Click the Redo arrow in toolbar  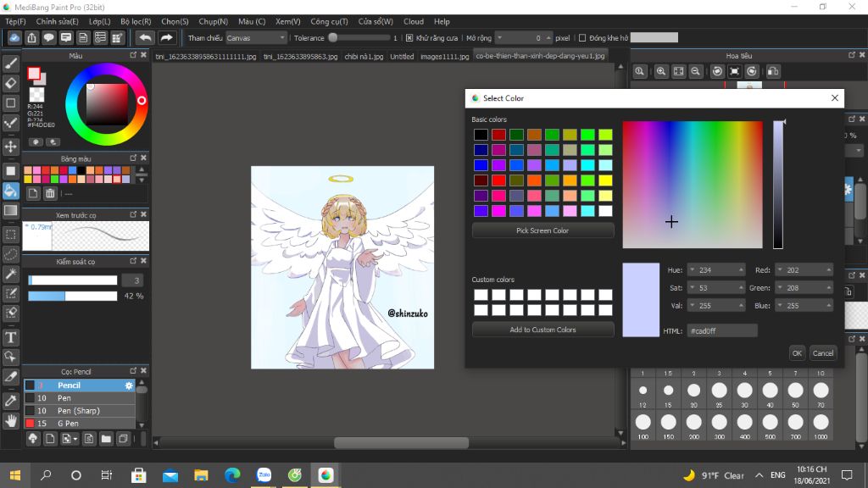(166, 37)
